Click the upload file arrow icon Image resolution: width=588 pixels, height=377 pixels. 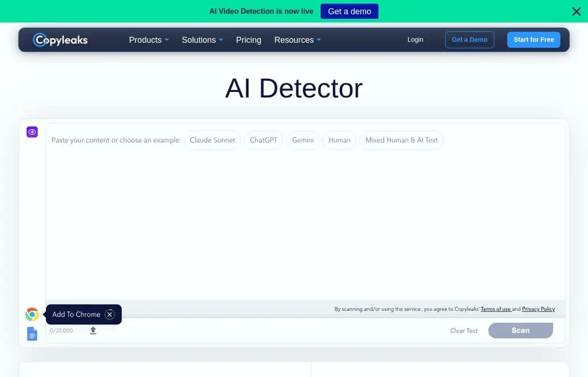click(93, 330)
